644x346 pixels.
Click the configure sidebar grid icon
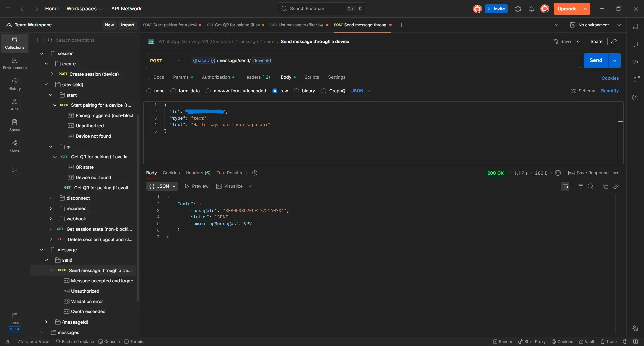pos(15,169)
